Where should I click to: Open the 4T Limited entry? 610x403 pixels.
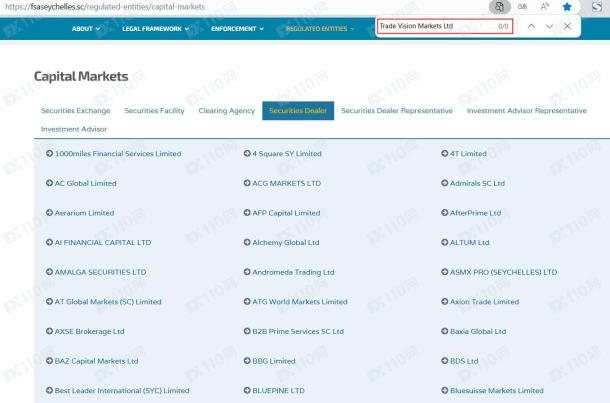click(464, 154)
